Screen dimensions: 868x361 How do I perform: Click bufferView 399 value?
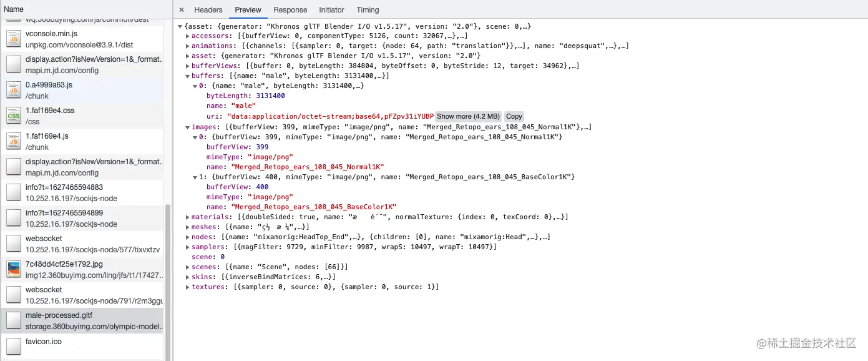[x=261, y=147]
